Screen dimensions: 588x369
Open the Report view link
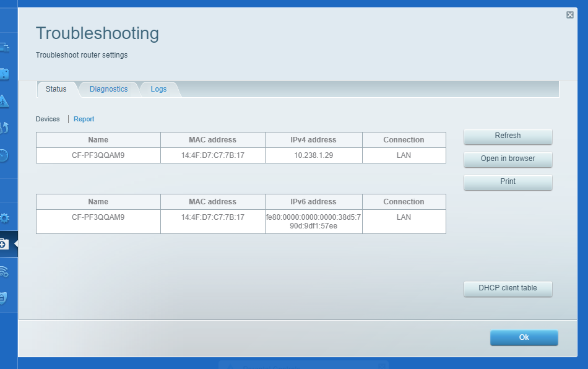(x=84, y=119)
